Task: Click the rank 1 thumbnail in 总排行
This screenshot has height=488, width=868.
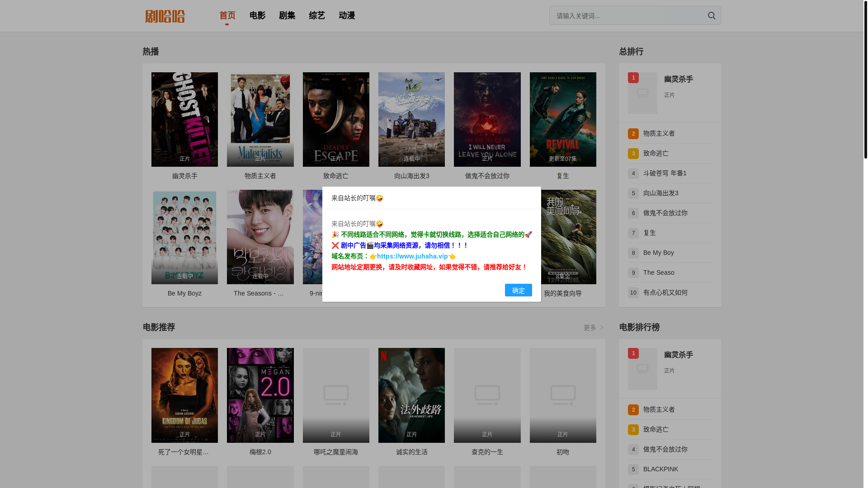Action: 642,93
